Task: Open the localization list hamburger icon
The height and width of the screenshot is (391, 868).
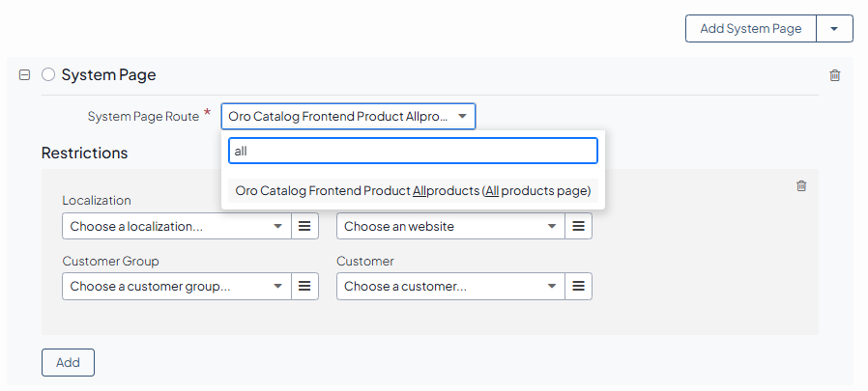Action: coord(304,226)
